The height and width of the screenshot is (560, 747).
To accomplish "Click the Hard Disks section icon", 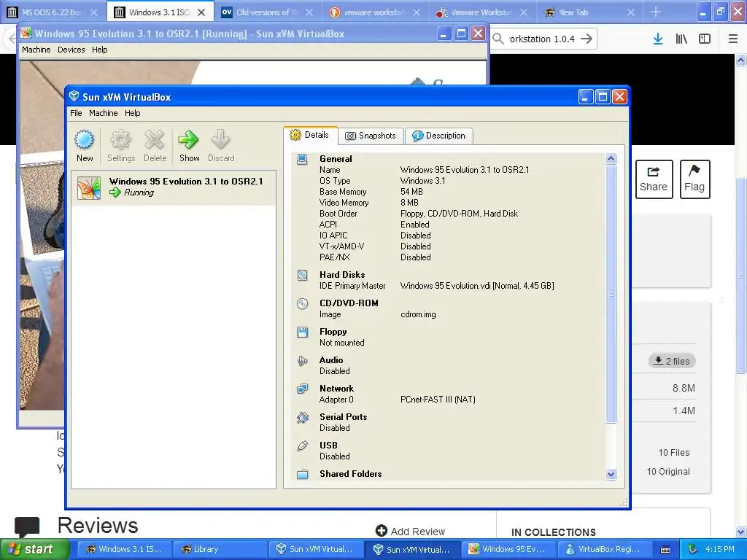I will 302,275.
